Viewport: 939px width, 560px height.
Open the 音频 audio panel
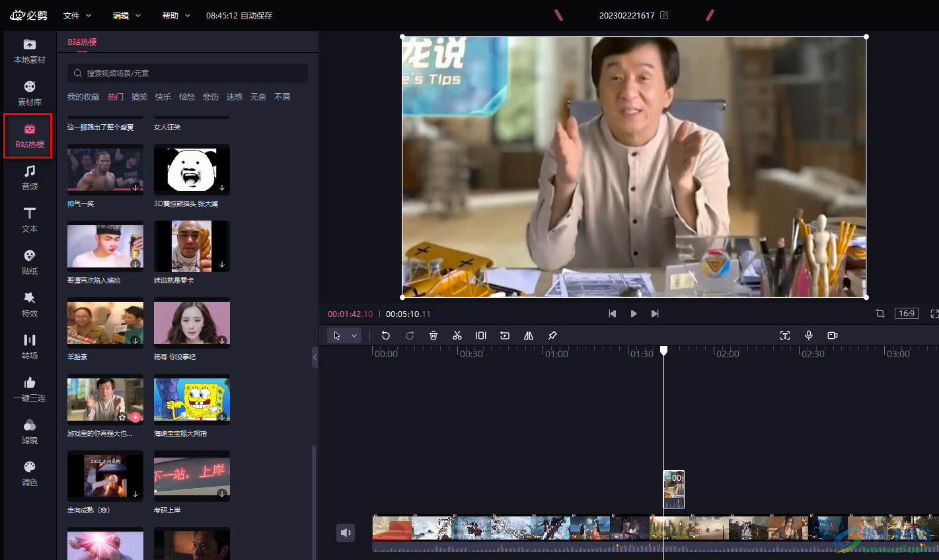(x=30, y=178)
